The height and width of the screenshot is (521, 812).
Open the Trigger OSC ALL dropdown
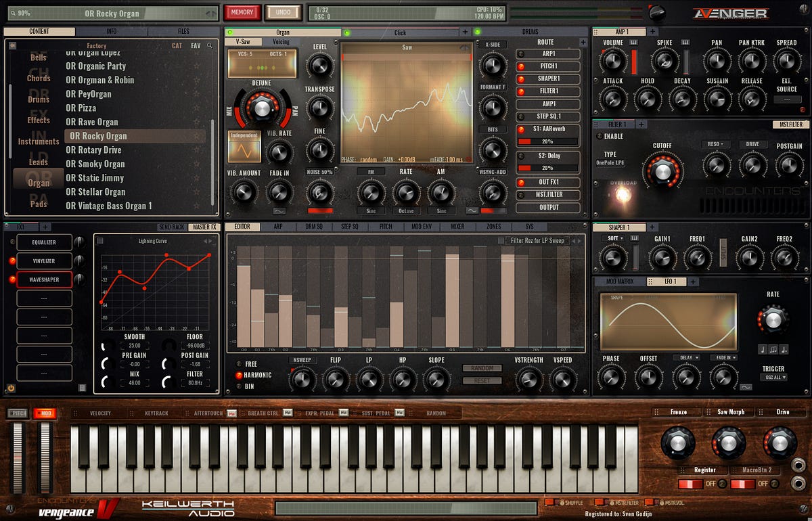(x=774, y=377)
